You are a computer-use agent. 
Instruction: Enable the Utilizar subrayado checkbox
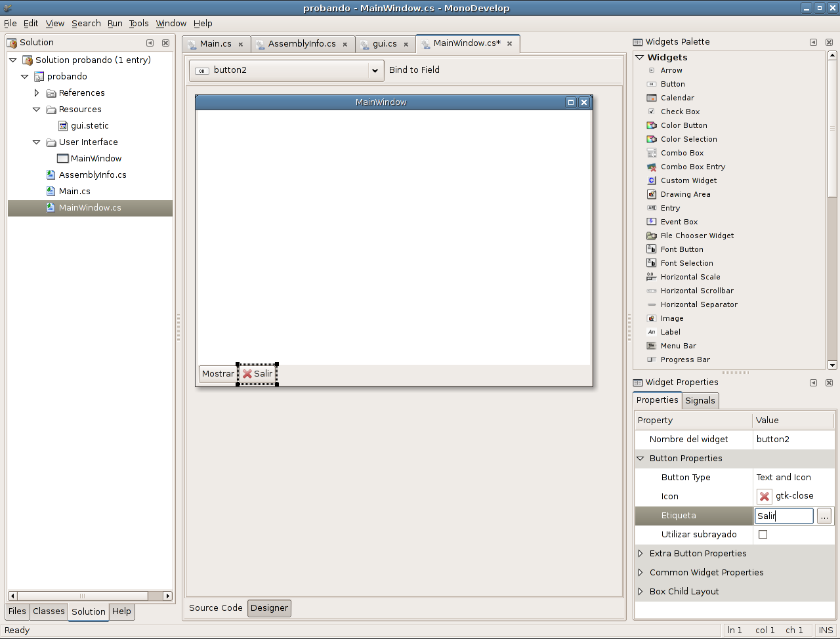(763, 535)
